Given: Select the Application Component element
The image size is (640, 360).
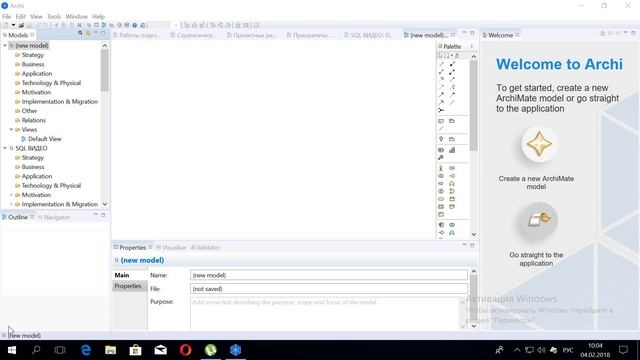Looking at the screenshot, I should coord(441,225).
